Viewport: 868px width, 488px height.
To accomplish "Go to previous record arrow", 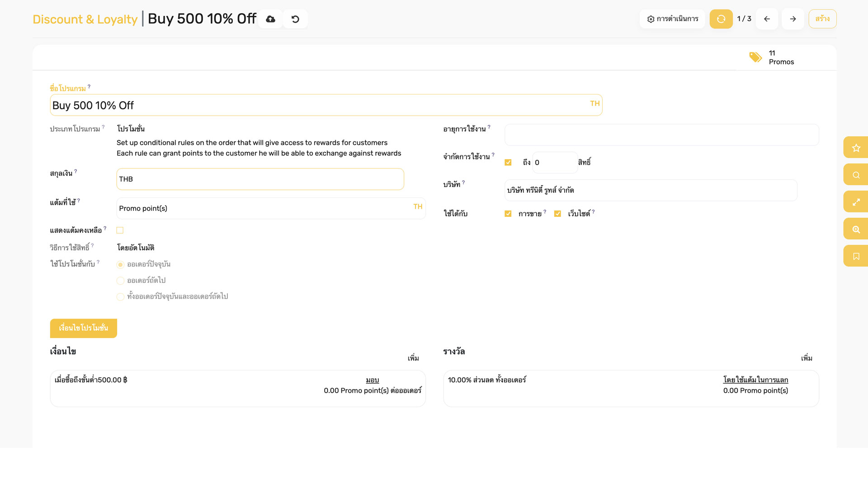I will [x=767, y=19].
